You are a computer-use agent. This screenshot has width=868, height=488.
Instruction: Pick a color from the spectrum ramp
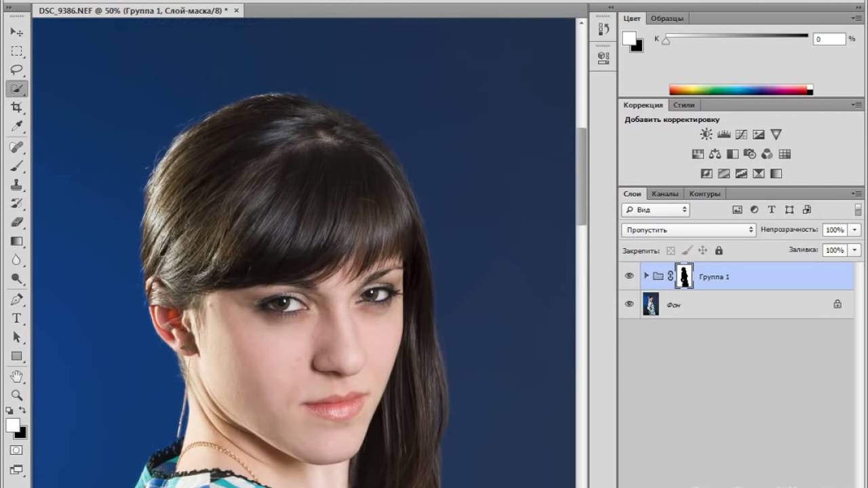[x=741, y=89]
